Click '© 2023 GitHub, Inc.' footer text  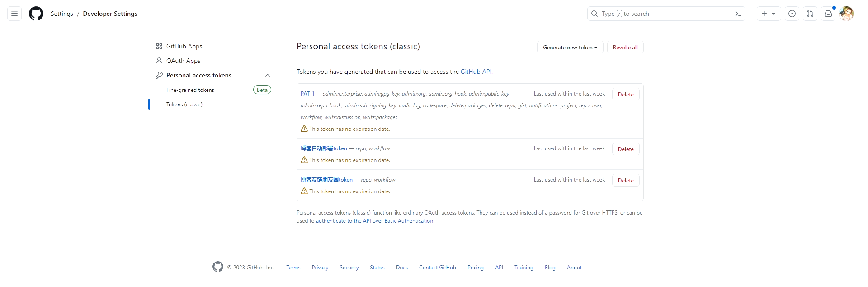(251, 268)
